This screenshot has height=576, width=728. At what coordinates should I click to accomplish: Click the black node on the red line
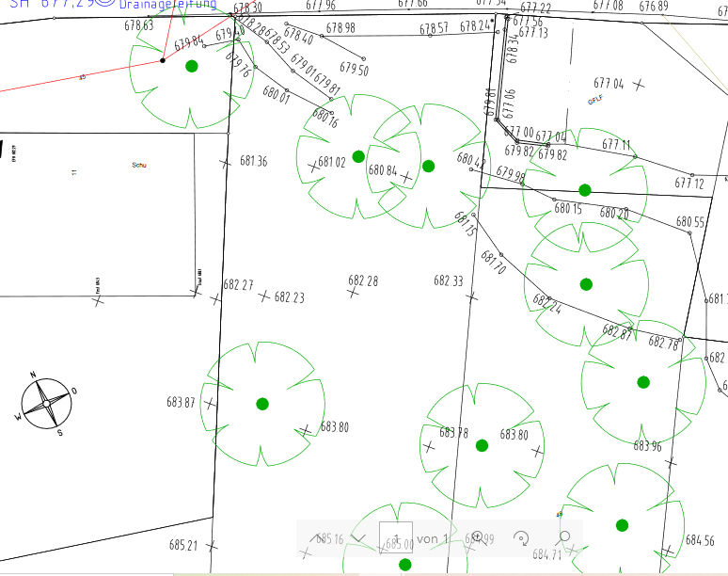point(163,60)
